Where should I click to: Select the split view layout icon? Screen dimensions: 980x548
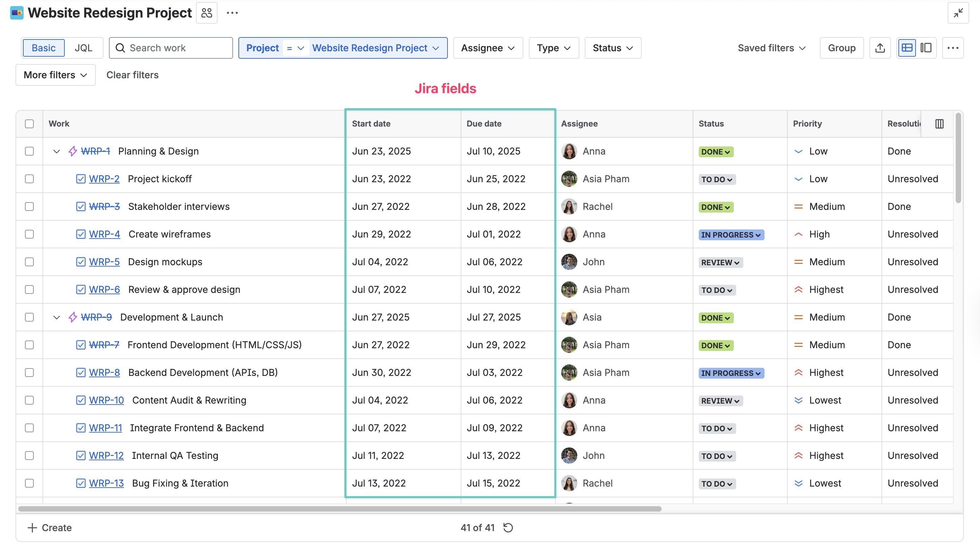tap(926, 48)
